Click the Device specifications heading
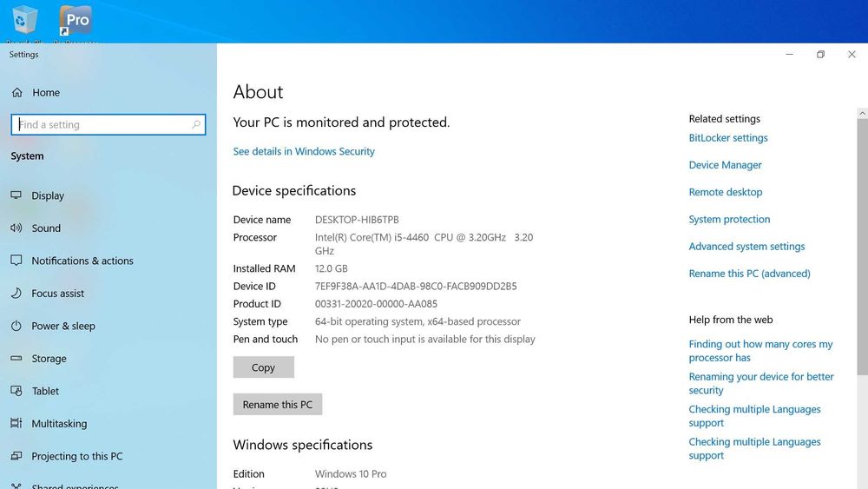 [x=294, y=190]
